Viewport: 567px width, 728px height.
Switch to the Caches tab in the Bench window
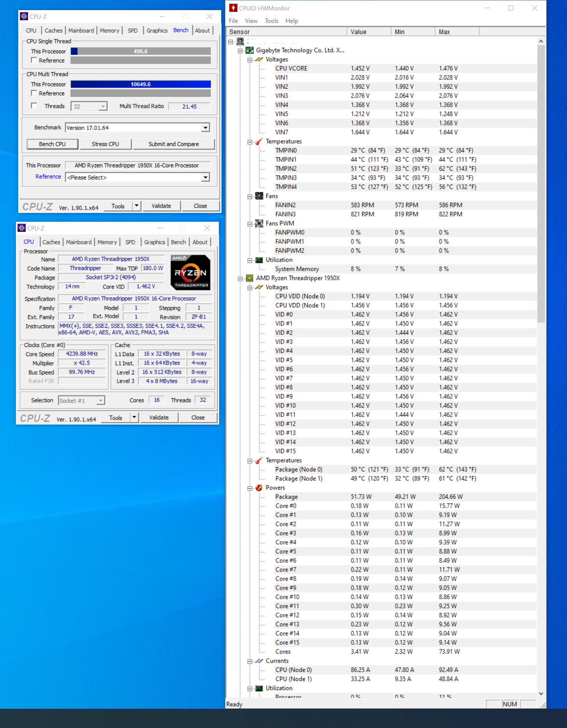click(x=53, y=30)
